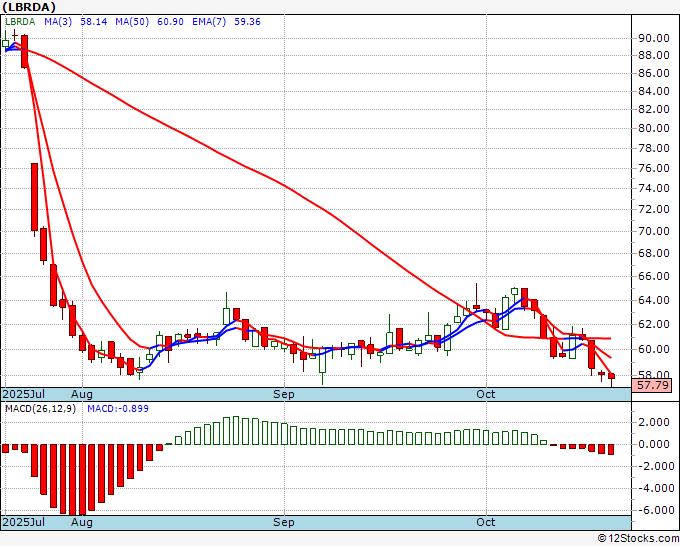Screen dimensions: 680x546
Task: Click the green LBRDA legend text
Action: [x=20, y=20]
